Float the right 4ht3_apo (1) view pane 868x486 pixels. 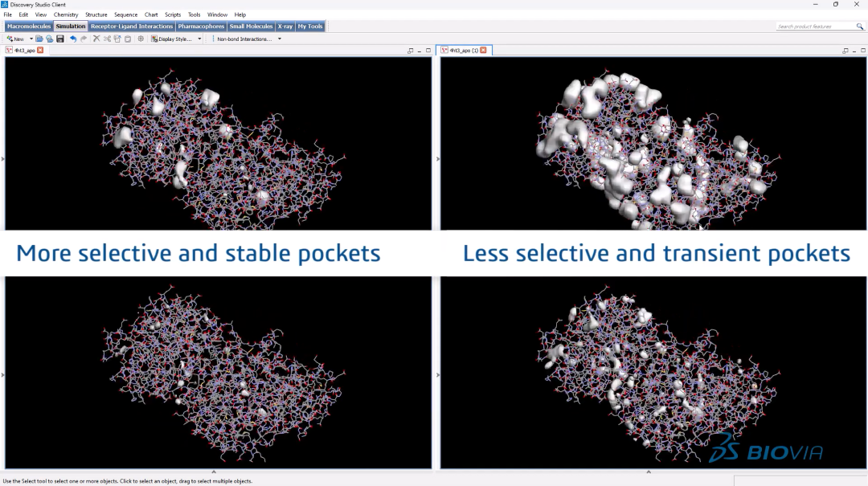tap(845, 51)
